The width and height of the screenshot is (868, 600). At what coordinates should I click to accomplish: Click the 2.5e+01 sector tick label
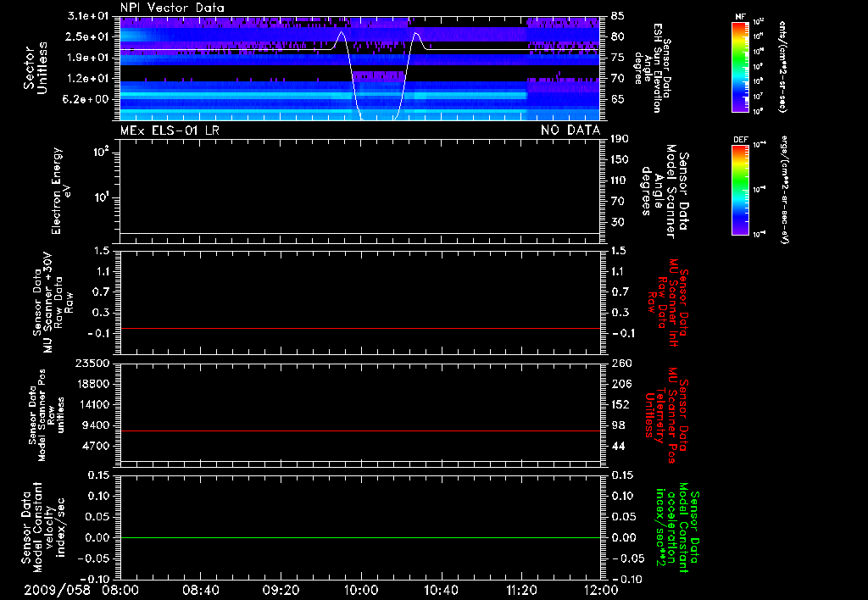click(88, 36)
